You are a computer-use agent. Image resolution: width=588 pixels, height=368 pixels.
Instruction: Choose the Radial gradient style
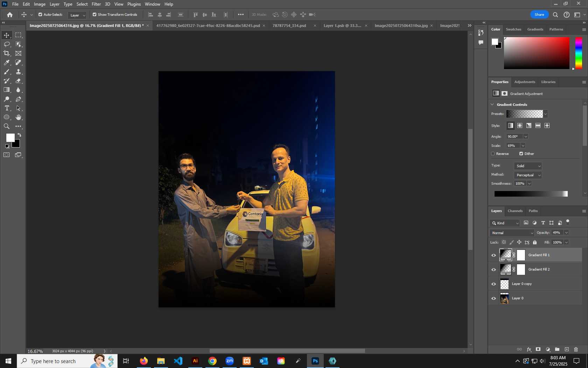[520, 125]
